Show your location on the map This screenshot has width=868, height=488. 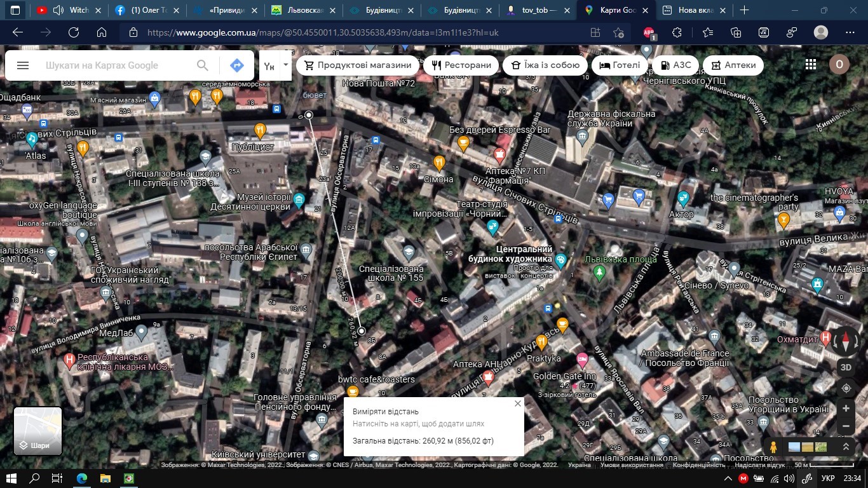846,388
